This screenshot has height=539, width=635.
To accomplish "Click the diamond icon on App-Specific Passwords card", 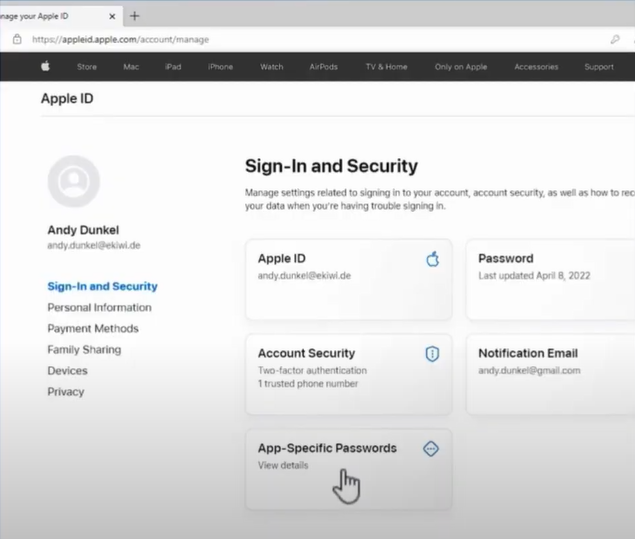I will (431, 449).
